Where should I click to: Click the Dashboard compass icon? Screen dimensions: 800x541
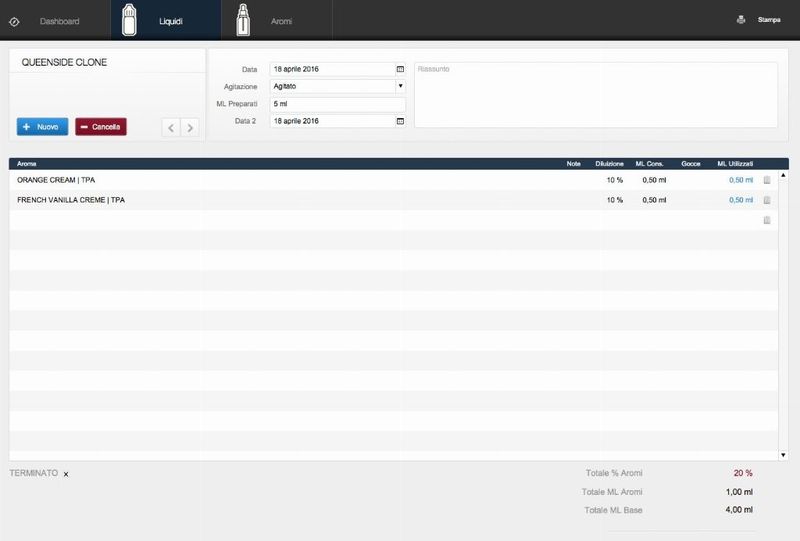click(x=14, y=21)
